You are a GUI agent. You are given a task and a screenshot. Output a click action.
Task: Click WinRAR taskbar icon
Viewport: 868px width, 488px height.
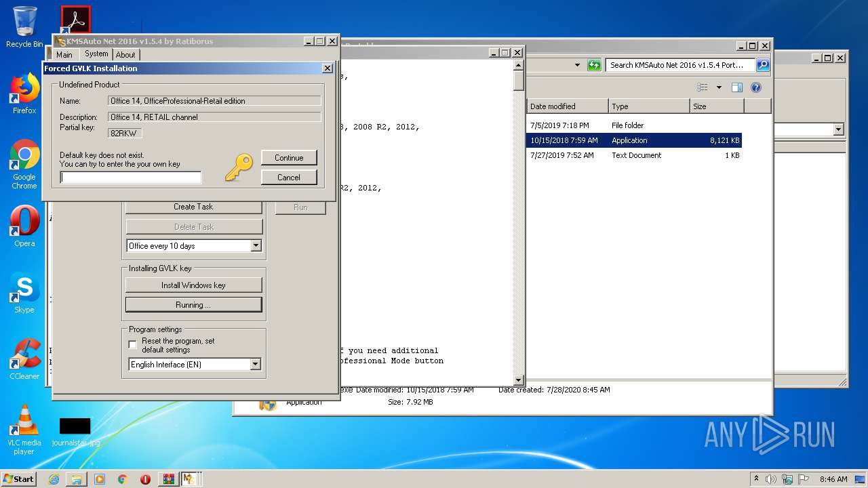167,479
